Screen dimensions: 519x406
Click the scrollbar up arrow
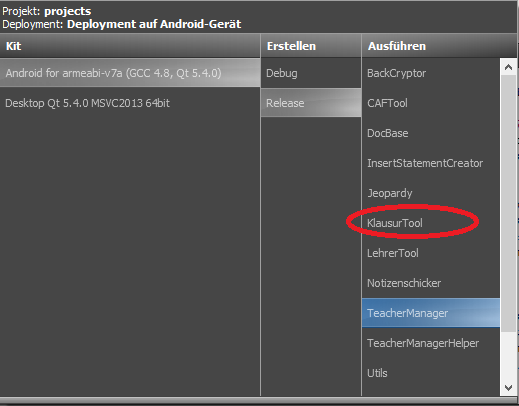click(x=508, y=67)
